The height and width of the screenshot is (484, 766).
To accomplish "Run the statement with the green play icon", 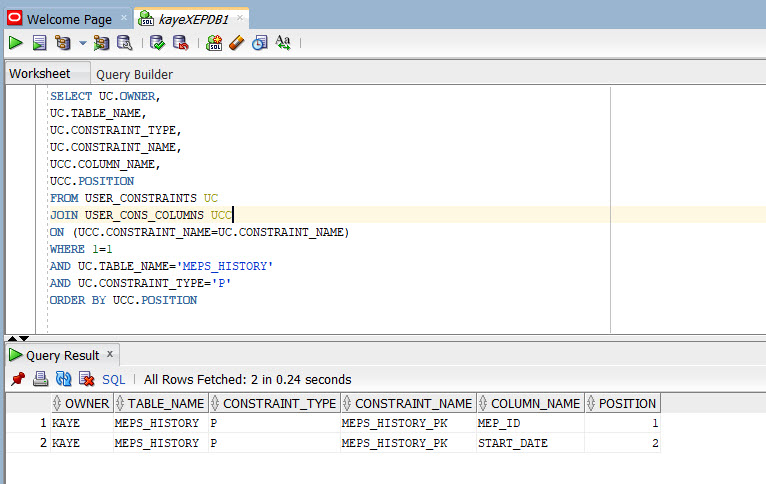I will pyautogui.click(x=16, y=43).
